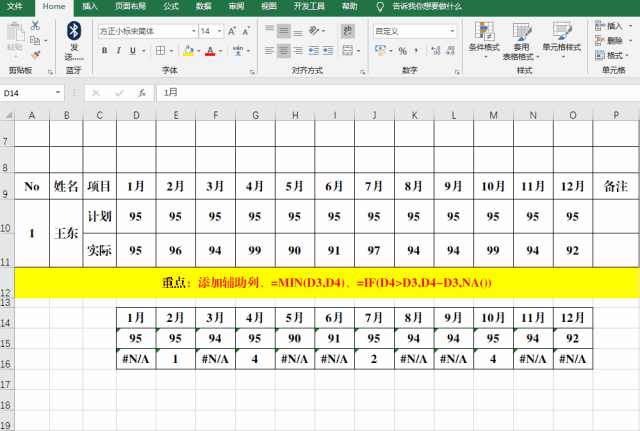Switch to the 审阅 Review tab
This screenshot has width=640, height=431.
236,7
